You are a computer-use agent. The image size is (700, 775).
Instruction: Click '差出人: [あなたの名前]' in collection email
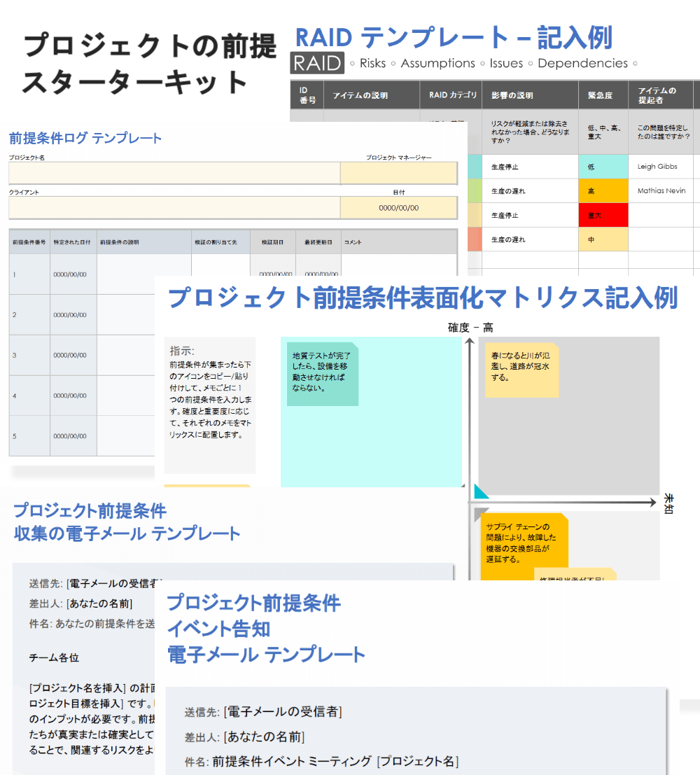point(80,603)
